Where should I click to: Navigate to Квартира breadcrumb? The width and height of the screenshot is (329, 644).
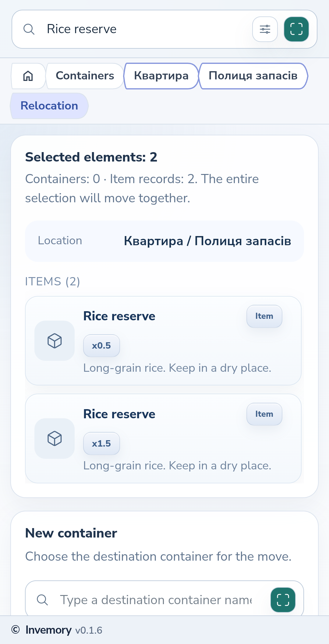(161, 76)
